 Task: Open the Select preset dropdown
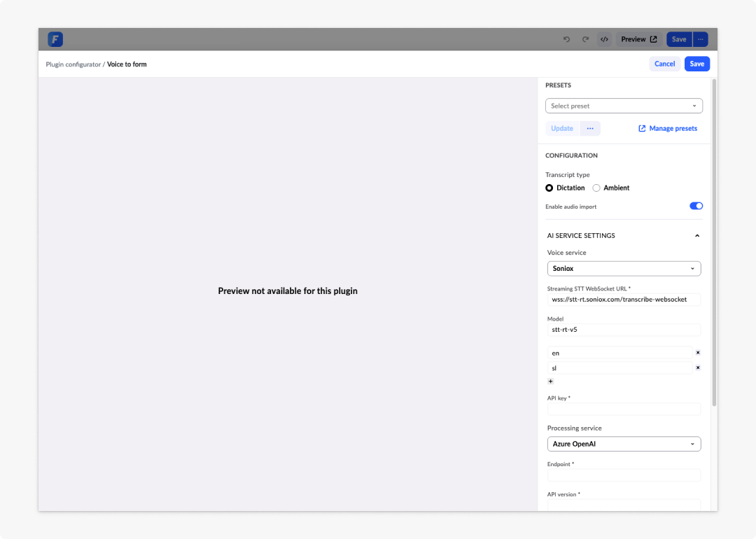624,106
